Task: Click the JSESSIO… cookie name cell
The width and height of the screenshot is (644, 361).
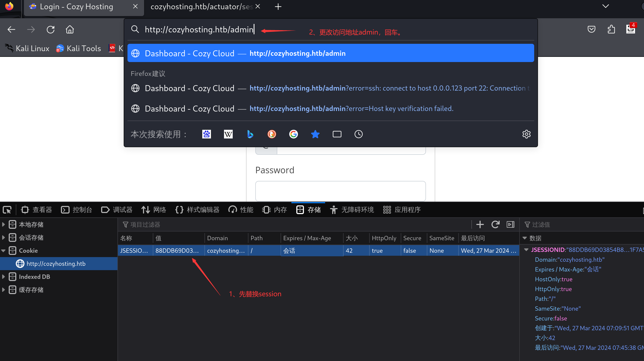Action: (135, 251)
